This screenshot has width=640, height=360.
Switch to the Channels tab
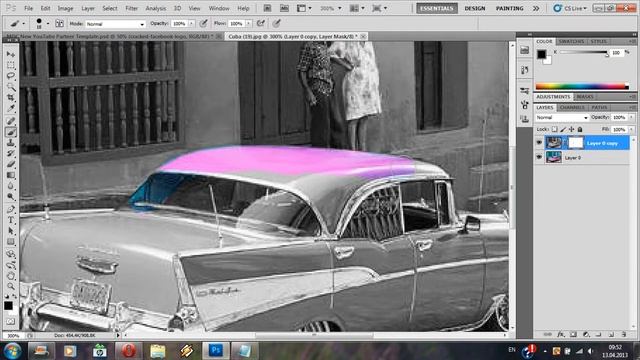click(x=572, y=107)
